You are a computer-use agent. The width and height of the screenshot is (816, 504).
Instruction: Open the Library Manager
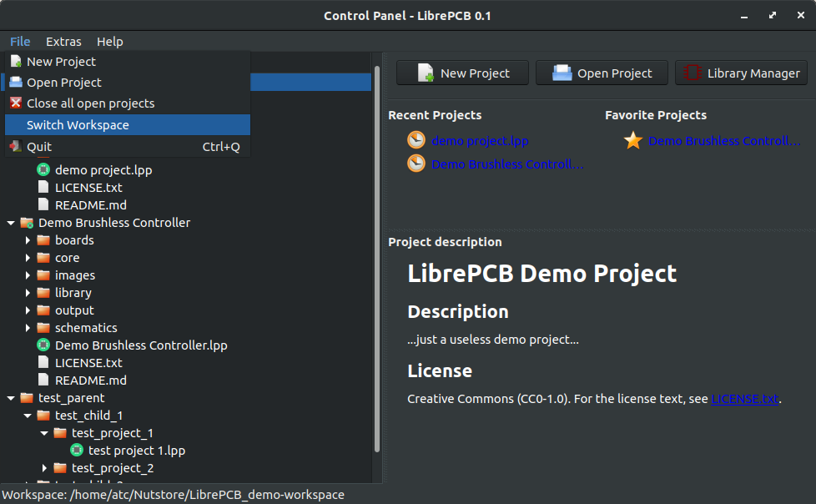pyautogui.click(x=741, y=73)
